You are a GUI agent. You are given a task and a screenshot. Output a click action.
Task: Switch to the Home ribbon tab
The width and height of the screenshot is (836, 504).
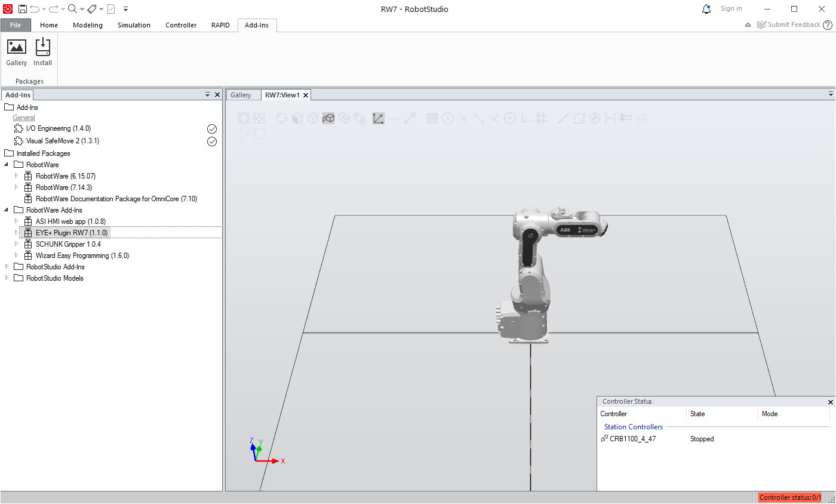(49, 25)
